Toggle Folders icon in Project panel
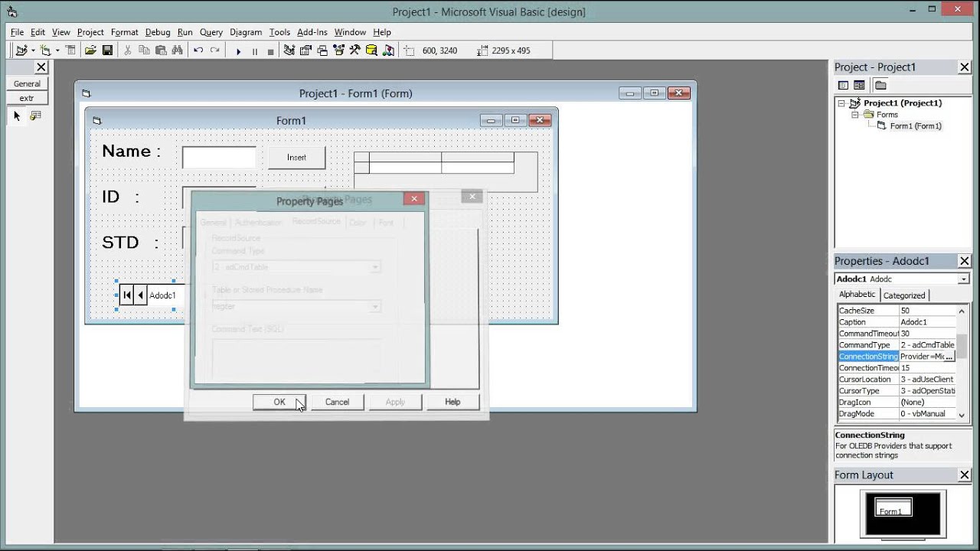Viewport: 980px width, 551px height. click(x=880, y=85)
